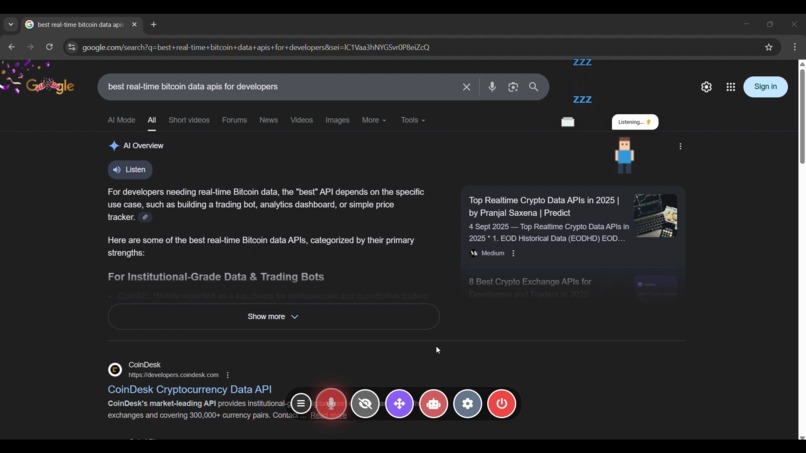This screenshot has height=453, width=806.
Task: Bookmark this page with the star icon
Action: coord(768,47)
